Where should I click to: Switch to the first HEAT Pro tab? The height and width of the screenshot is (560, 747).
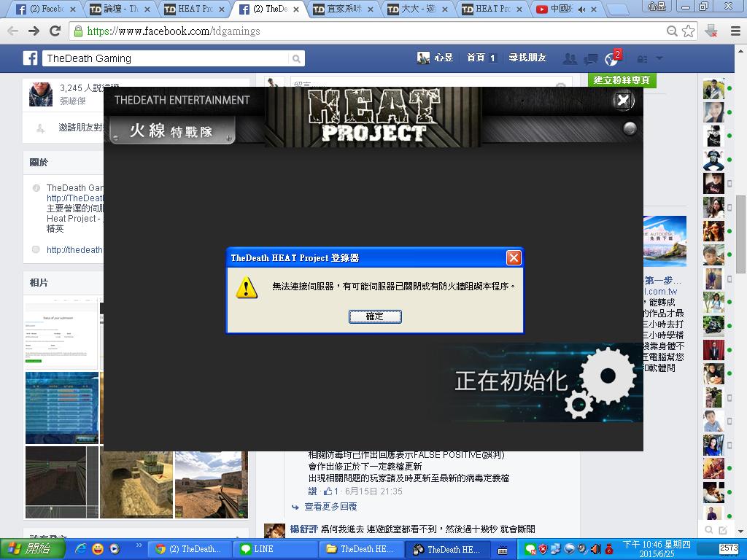(x=194, y=9)
